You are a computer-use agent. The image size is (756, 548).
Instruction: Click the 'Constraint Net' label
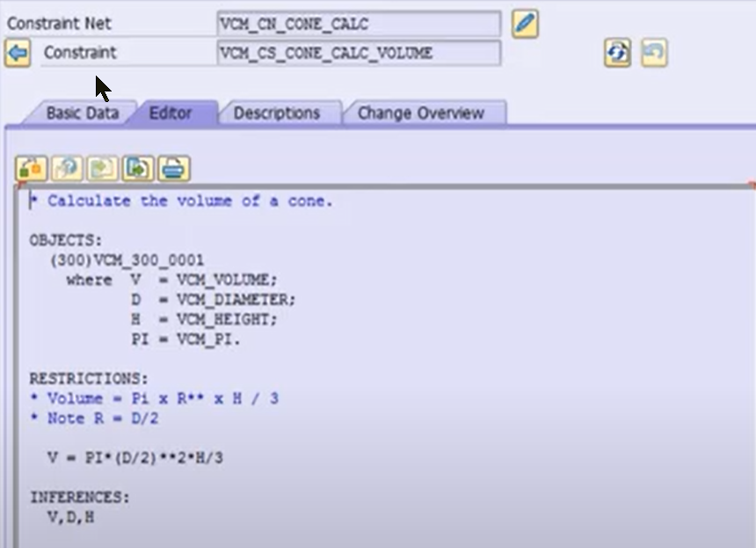pyautogui.click(x=59, y=23)
